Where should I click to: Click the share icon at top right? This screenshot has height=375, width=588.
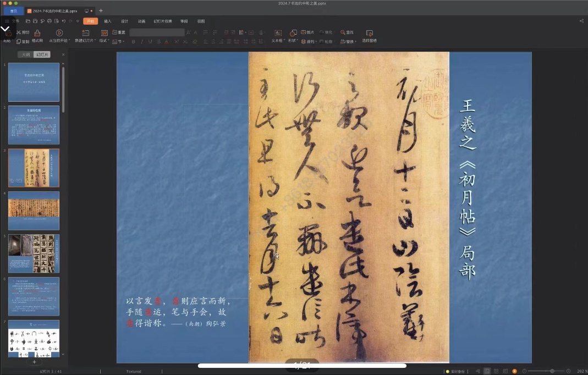point(581,21)
